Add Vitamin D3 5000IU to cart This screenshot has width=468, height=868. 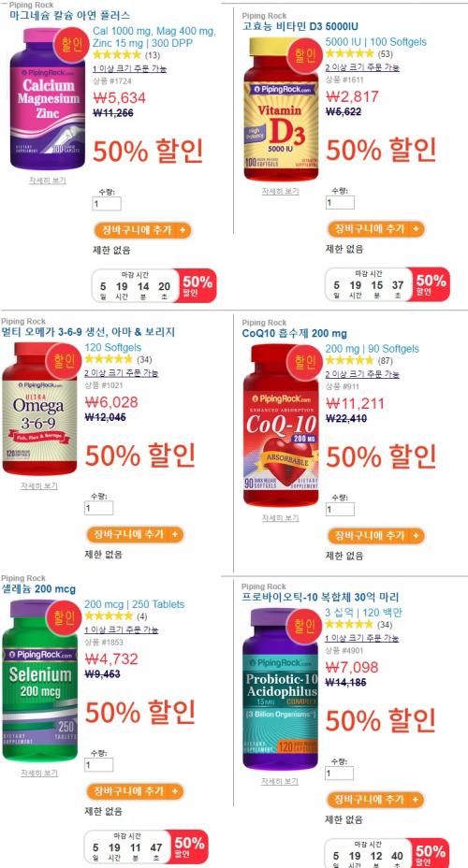coord(376,228)
